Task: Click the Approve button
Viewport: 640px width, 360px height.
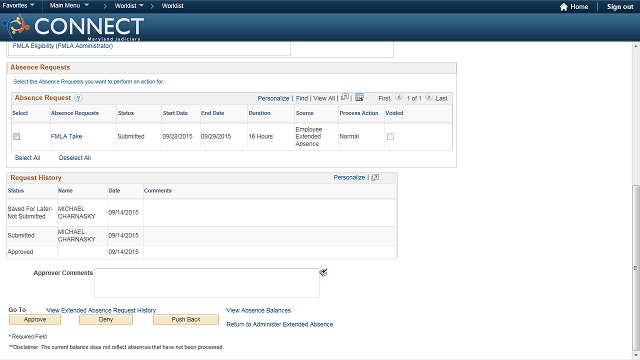Action: tap(35, 320)
